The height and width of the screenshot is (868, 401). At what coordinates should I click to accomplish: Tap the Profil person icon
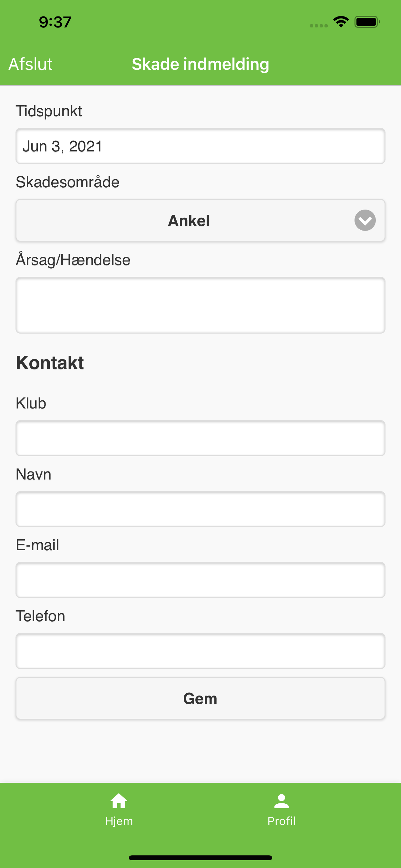point(281,801)
